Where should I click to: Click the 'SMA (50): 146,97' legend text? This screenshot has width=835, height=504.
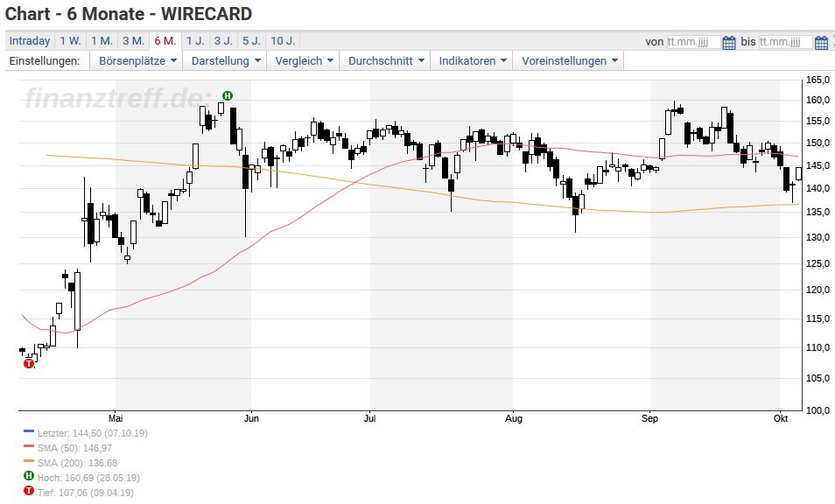tap(74, 449)
